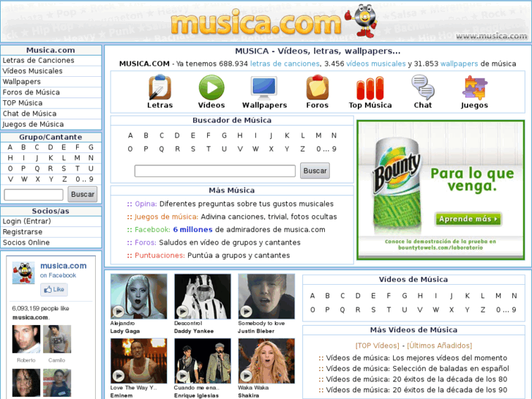
Task: Click the Puntuaciones link
Action: 160,256
